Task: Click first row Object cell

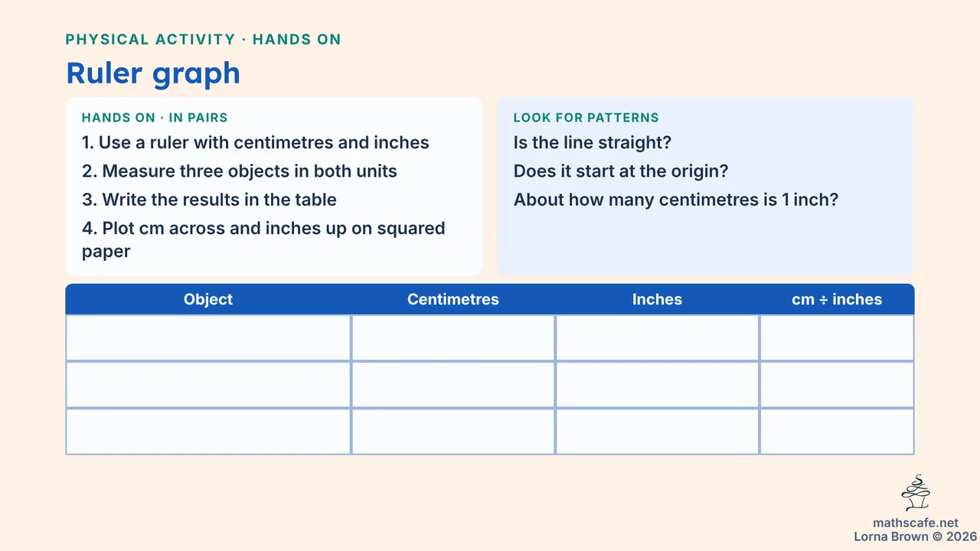Action: pyautogui.click(x=208, y=337)
